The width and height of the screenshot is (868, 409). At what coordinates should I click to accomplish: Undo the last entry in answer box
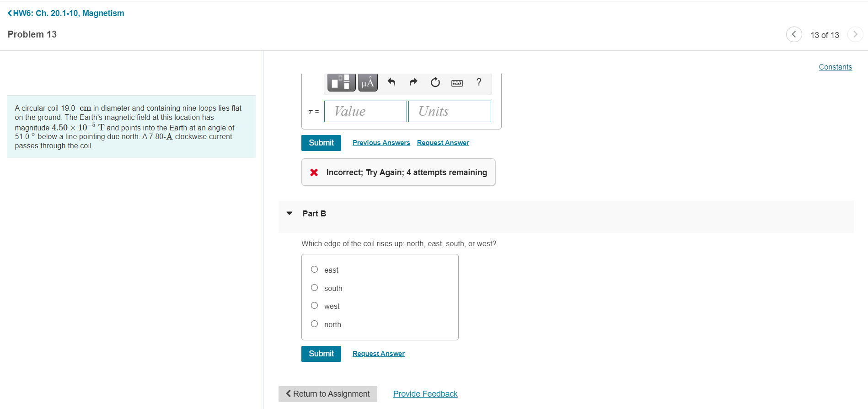pyautogui.click(x=391, y=82)
